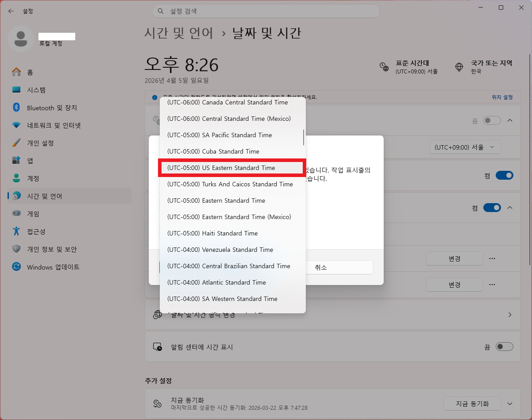Select SA Western Standard Time
Screen dimensions: 532x420
[232, 299]
